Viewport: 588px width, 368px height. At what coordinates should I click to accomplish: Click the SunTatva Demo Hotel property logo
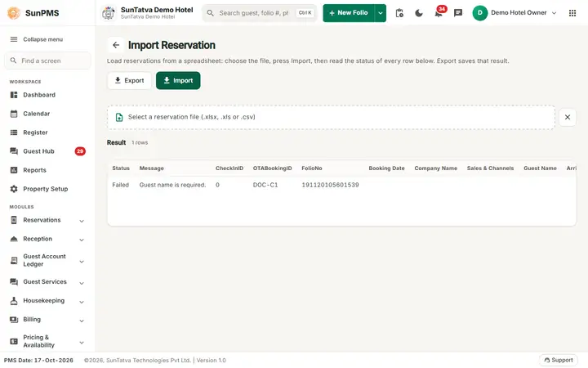pyautogui.click(x=109, y=13)
